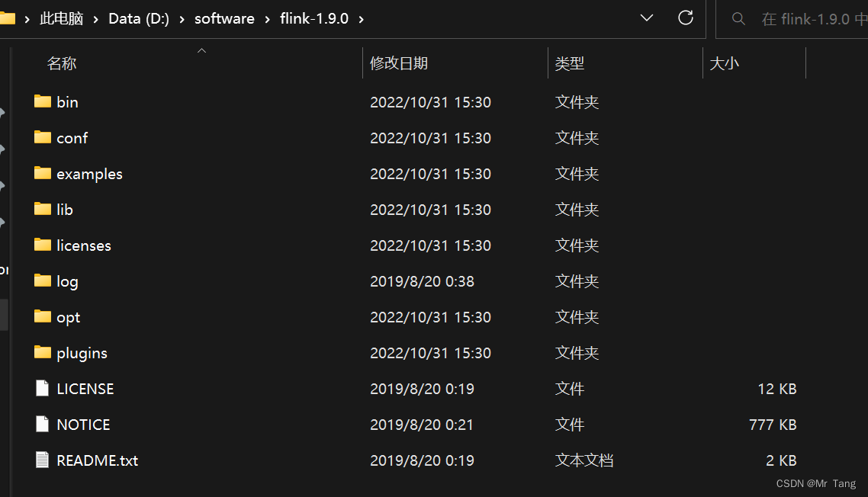Open the examples folder icon
Viewport: 868px width, 497px height.
tap(42, 173)
